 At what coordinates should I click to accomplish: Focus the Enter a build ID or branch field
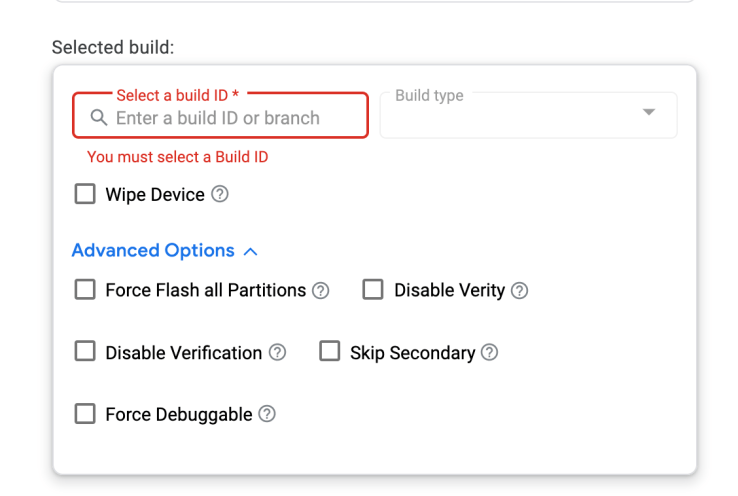point(230,118)
